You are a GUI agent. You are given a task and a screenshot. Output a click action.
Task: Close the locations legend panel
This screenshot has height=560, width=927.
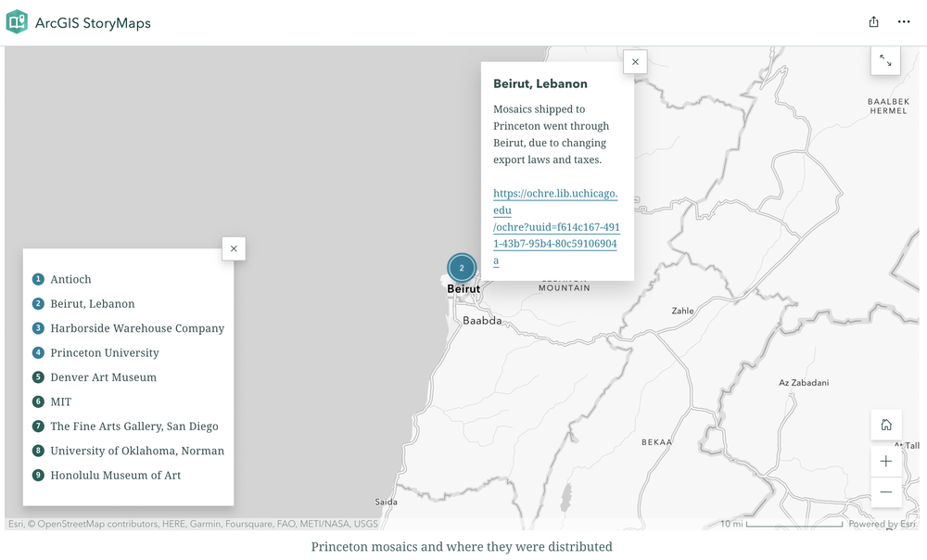point(235,248)
